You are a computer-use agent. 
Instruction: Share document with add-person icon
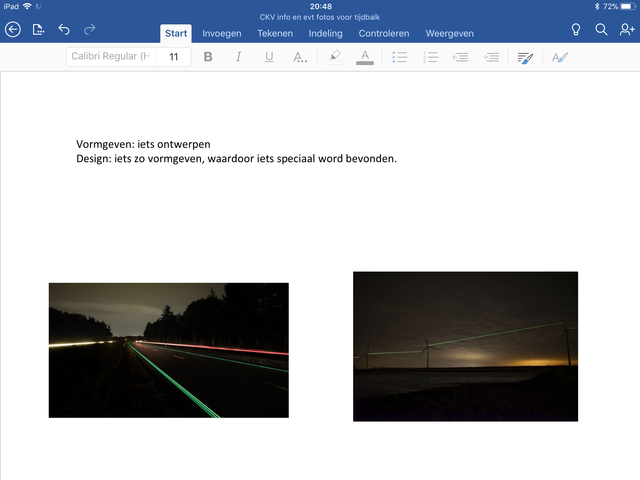(x=627, y=30)
